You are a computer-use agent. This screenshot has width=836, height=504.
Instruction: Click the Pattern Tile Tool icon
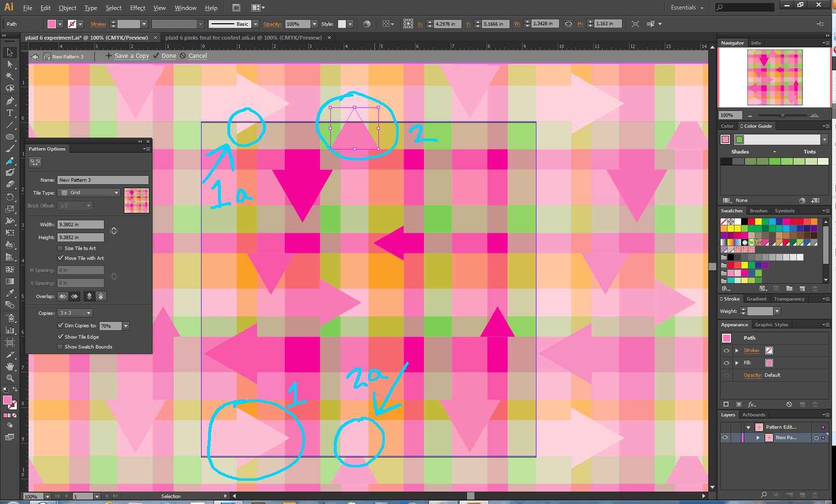(35, 162)
